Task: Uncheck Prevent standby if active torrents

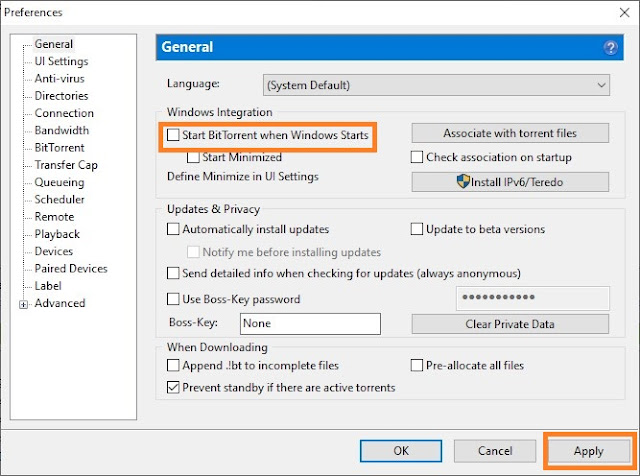Action: coord(173,387)
